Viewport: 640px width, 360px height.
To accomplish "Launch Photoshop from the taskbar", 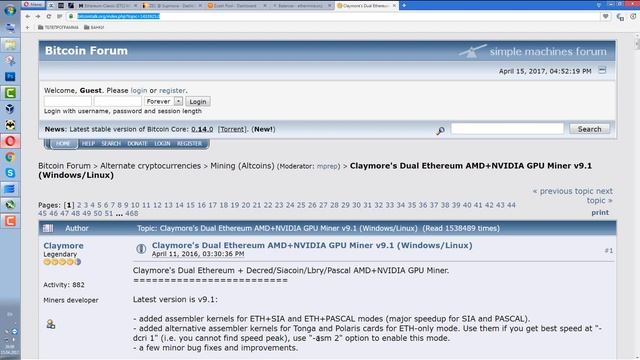I will click(x=10, y=76).
